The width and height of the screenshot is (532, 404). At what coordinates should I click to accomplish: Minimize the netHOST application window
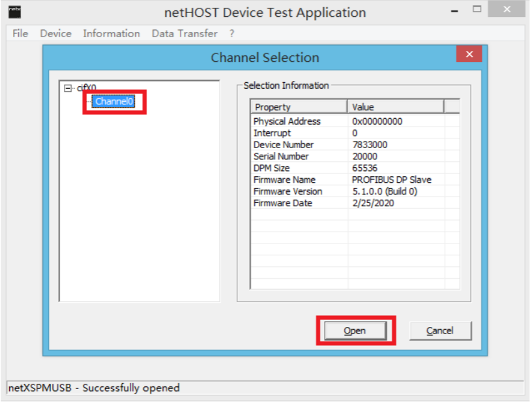(456, 11)
